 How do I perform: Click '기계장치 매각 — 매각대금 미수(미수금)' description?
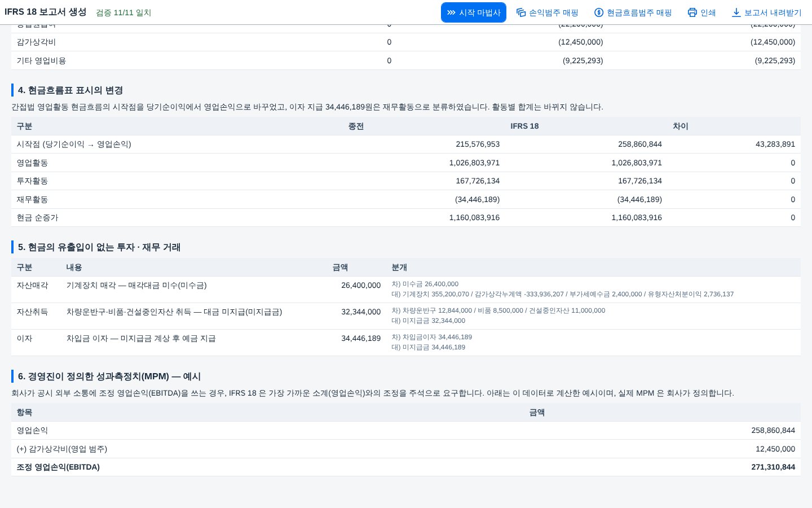point(136,286)
